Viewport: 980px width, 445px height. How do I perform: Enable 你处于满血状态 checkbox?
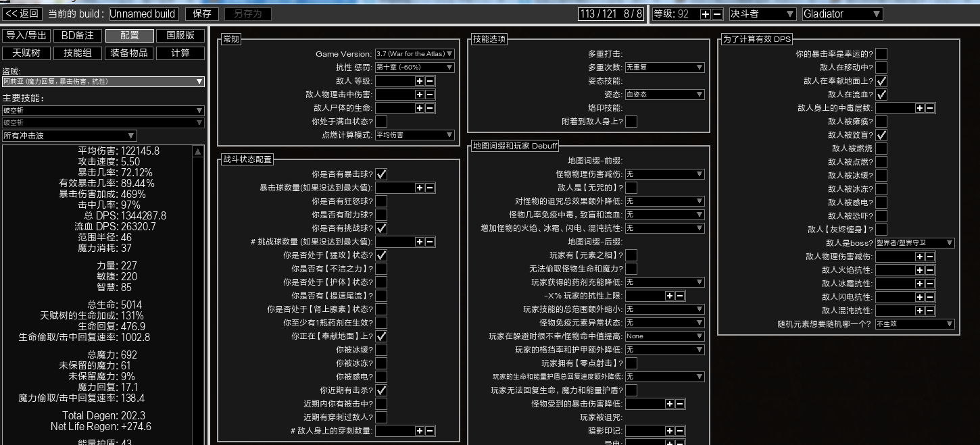pyautogui.click(x=381, y=122)
